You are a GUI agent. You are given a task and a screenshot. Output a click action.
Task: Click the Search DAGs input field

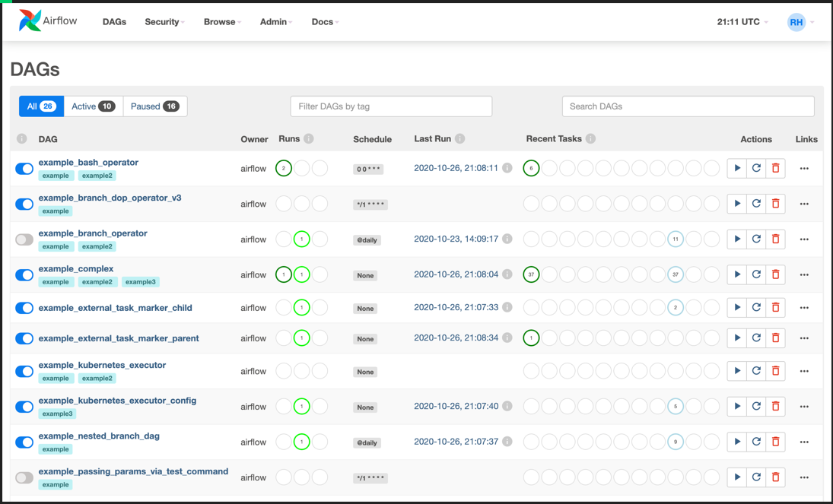(688, 106)
